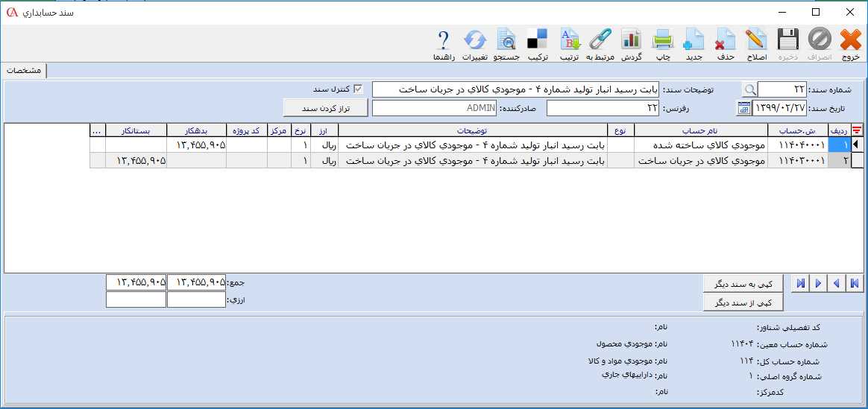Click the توضیحات سند description field
The height and width of the screenshot is (409, 868).
(x=515, y=89)
